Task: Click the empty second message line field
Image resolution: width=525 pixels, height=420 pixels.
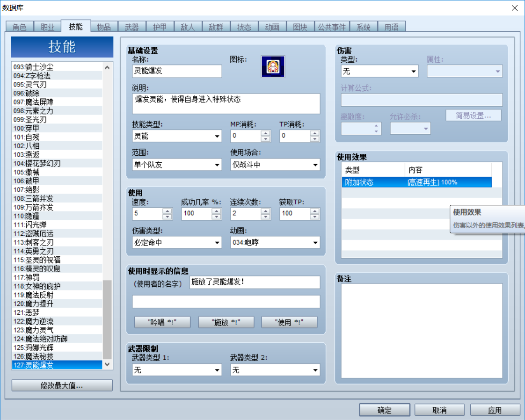Action: tap(226, 302)
